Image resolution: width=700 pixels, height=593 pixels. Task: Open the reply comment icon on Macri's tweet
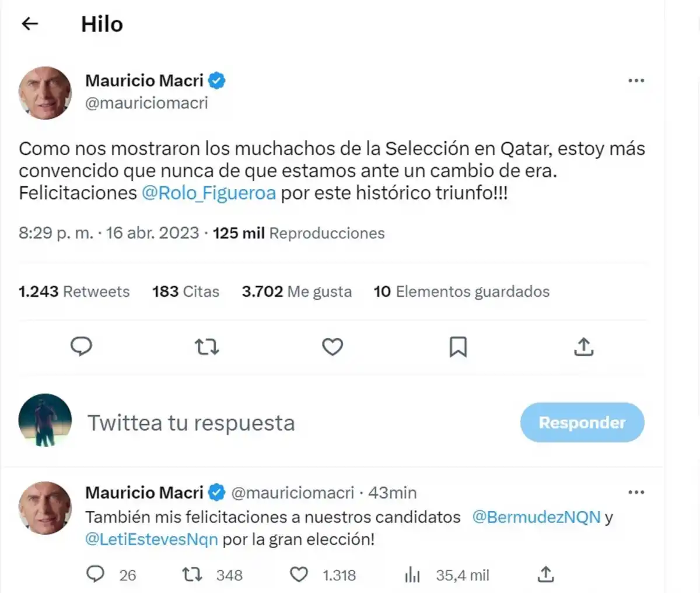[x=82, y=346]
